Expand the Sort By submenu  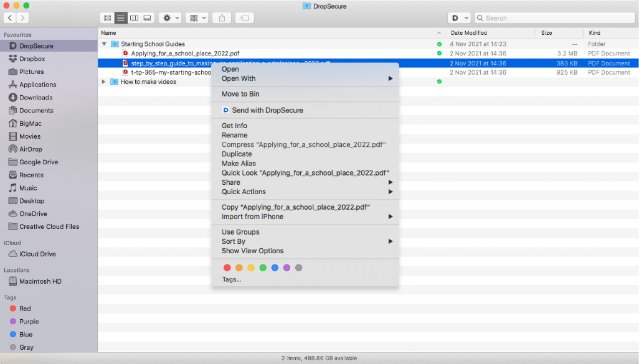coord(305,241)
